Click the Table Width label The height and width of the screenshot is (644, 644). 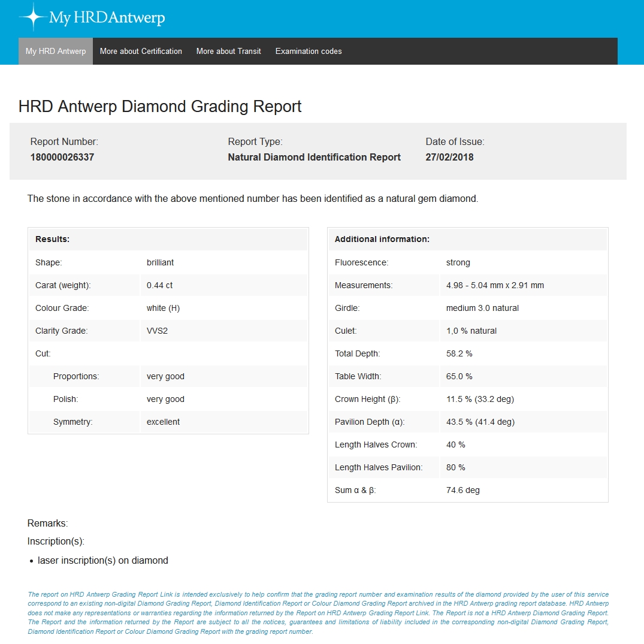(x=358, y=376)
